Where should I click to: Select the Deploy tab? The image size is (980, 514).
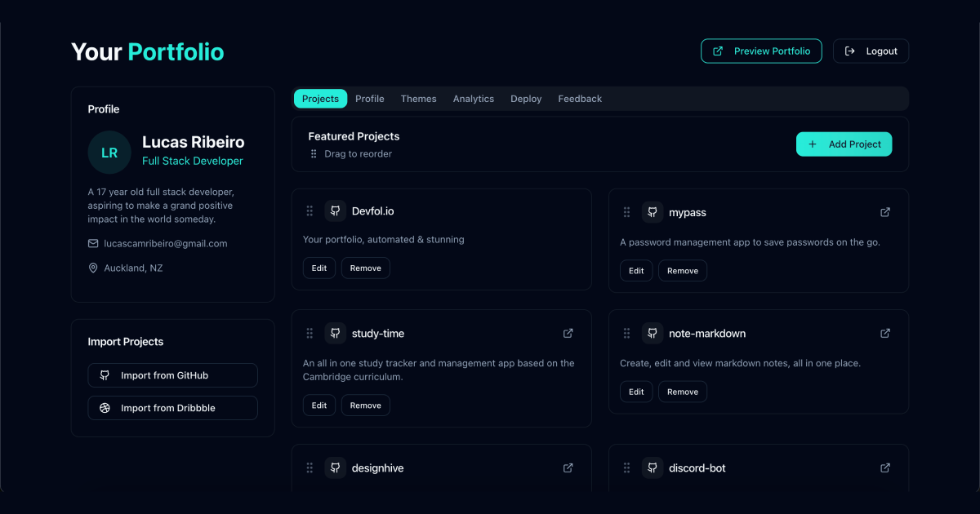[x=526, y=98]
